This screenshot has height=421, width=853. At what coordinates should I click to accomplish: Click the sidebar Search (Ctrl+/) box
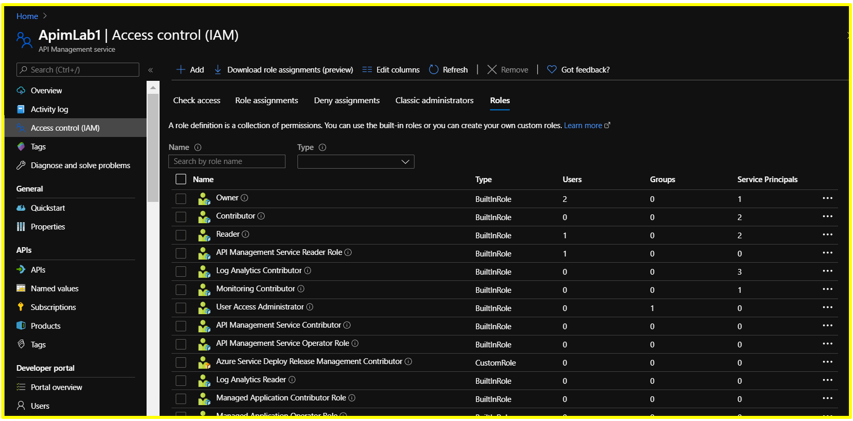pos(78,70)
